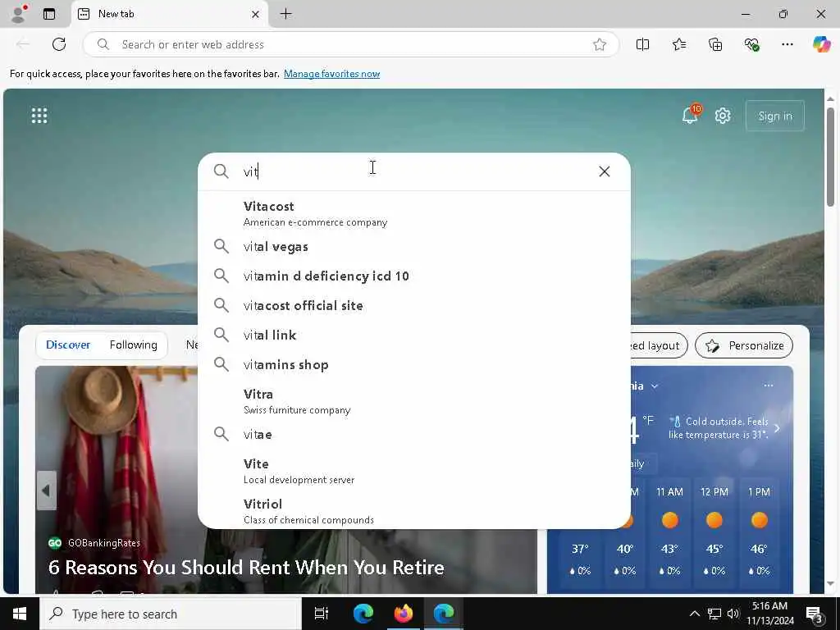Viewport: 840px width, 630px height.
Task: Select Vite Local development server suggestion
Action: (x=413, y=471)
